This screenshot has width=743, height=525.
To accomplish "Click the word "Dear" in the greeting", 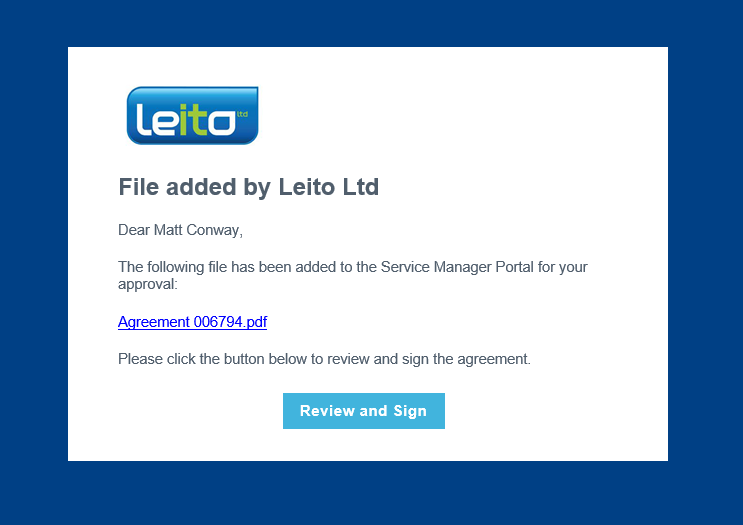I will coord(134,230).
